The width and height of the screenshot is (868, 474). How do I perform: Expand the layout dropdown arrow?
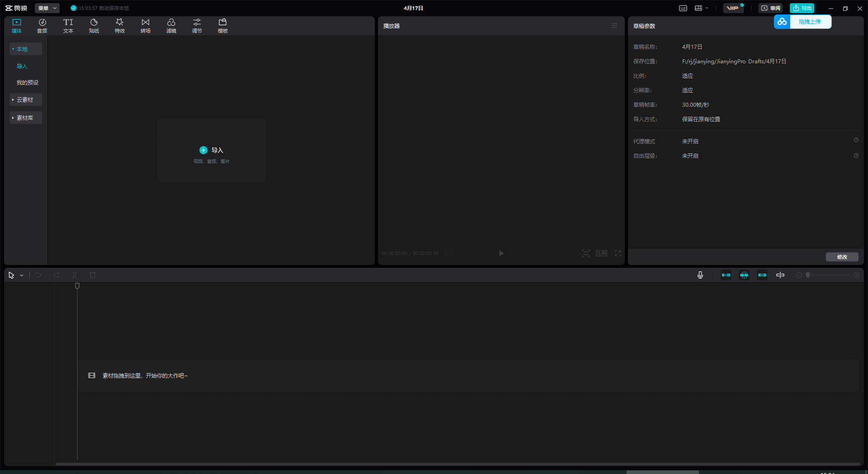[x=707, y=8]
